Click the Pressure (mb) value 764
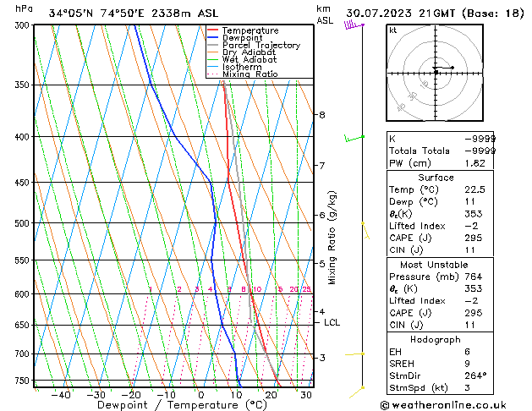The width and height of the screenshot is (532, 411). [474, 277]
